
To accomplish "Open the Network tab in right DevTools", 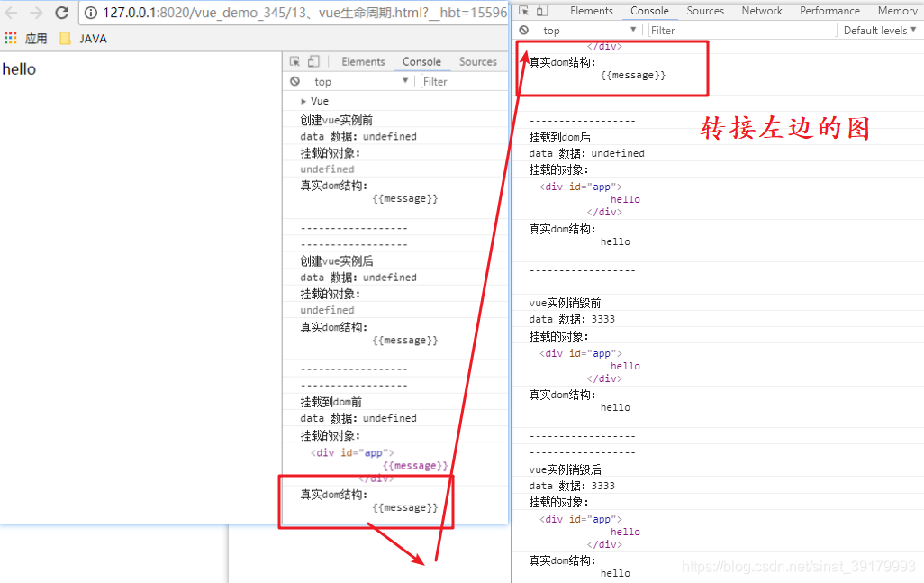I will pyautogui.click(x=761, y=10).
